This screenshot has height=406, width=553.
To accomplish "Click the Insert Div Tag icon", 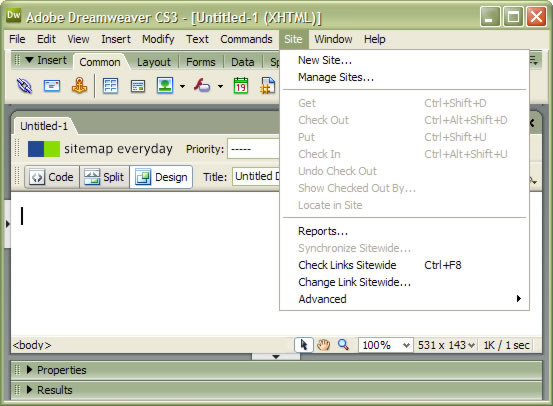I will tap(138, 86).
